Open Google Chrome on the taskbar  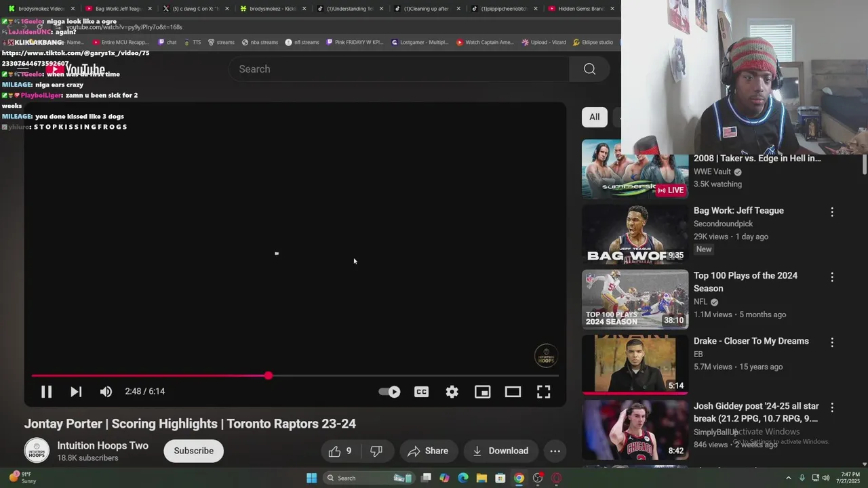click(x=519, y=478)
